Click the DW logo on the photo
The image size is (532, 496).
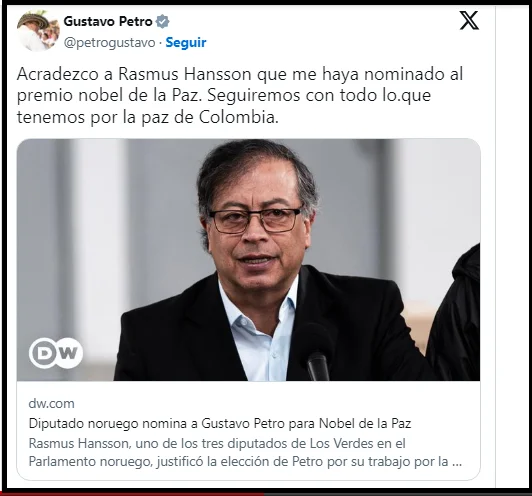pyautogui.click(x=56, y=353)
